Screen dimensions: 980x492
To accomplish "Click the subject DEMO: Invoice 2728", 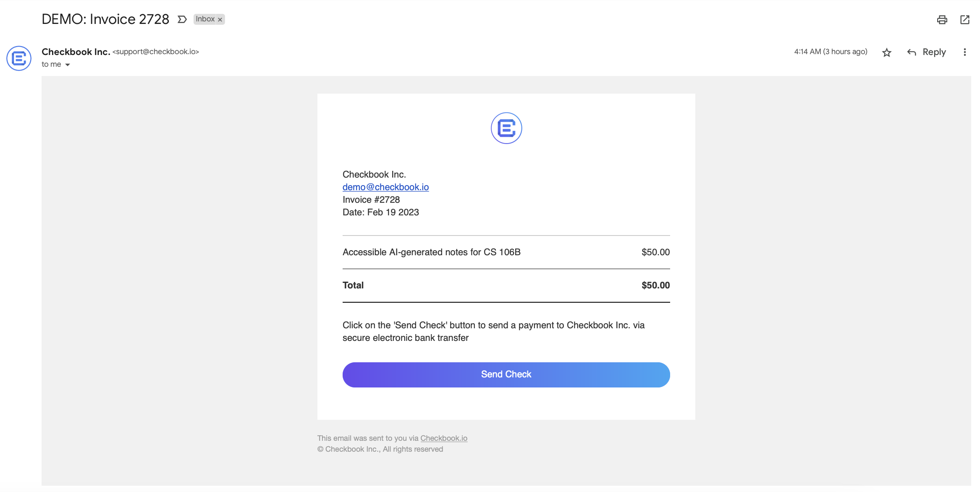I will coord(105,19).
